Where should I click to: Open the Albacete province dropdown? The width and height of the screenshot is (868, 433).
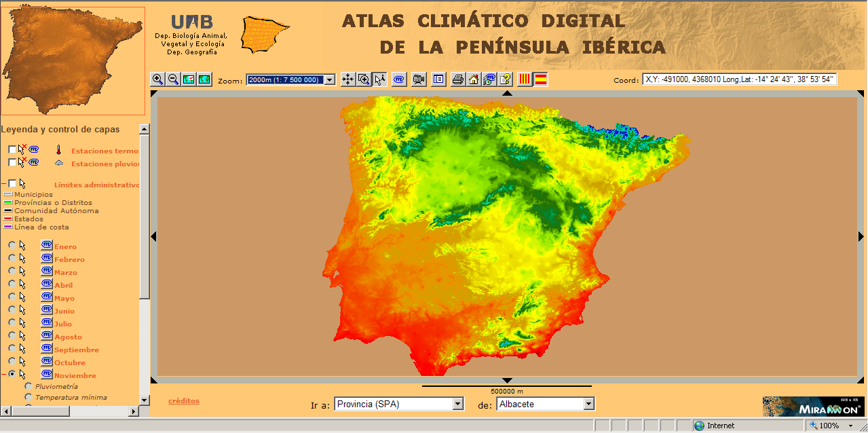[546, 404]
